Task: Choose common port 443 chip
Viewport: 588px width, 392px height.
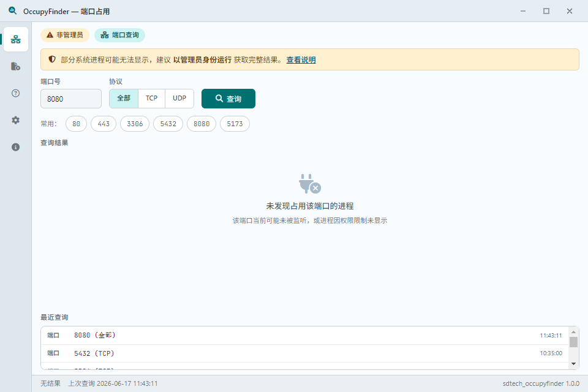Action: [104, 124]
